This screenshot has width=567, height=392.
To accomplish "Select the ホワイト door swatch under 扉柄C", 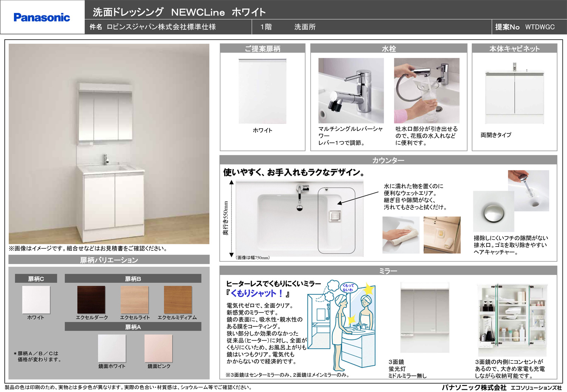I will click(36, 299).
